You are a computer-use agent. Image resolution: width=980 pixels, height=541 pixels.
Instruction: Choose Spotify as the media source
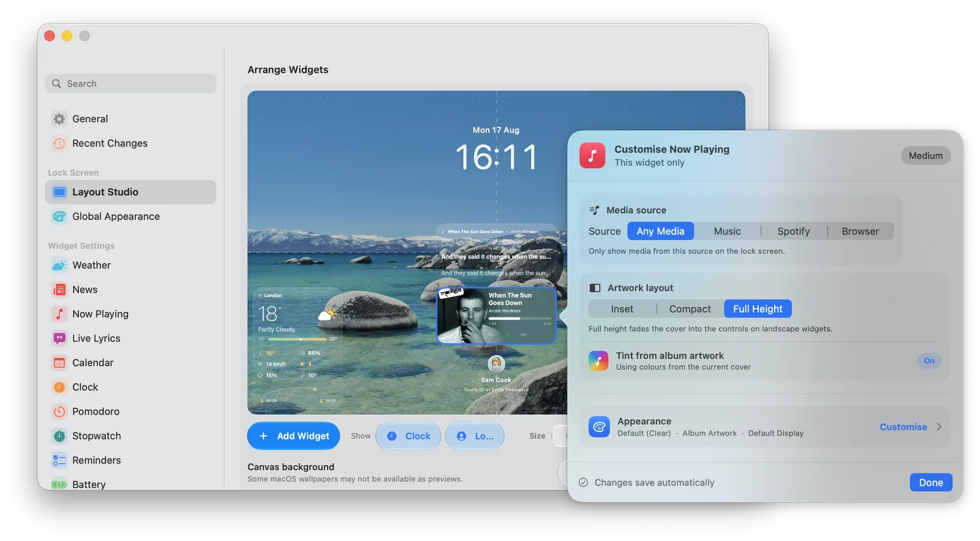(793, 231)
